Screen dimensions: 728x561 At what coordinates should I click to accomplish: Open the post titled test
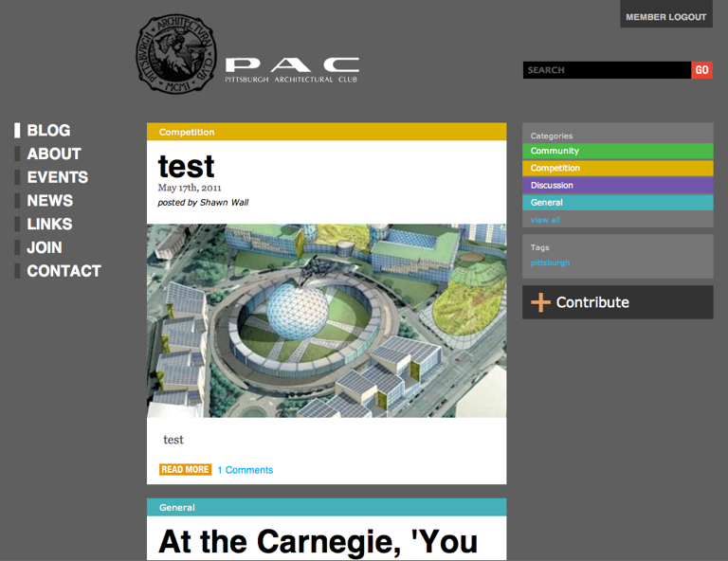tap(186, 167)
